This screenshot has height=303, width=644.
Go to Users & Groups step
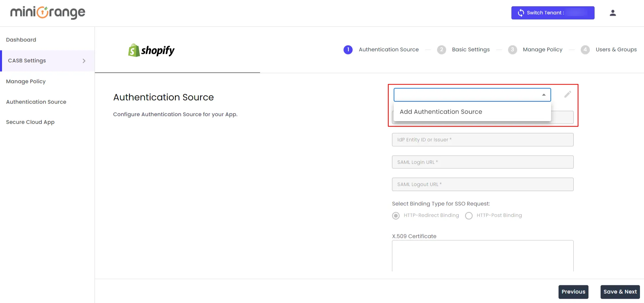616,49
